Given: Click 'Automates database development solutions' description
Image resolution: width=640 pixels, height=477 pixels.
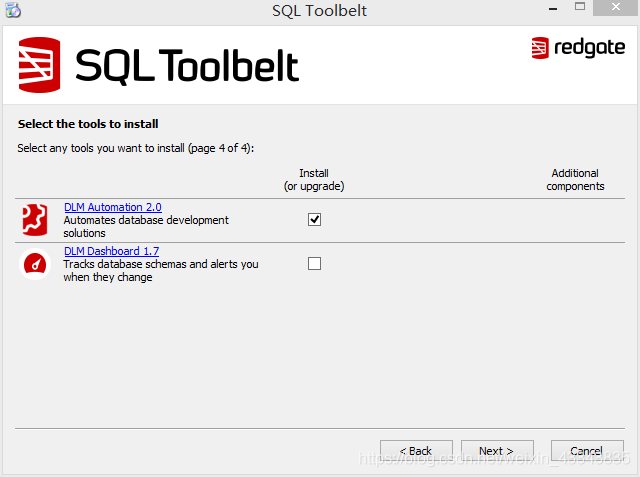Looking at the screenshot, I should (146, 226).
